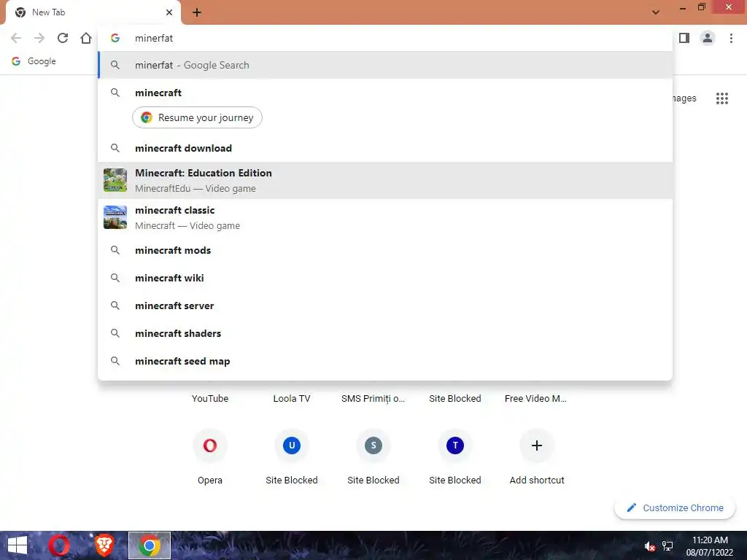This screenshot has height=560, width=747.
Task: Select 'minecraft mods' suggestion
Action: [385, 251]
